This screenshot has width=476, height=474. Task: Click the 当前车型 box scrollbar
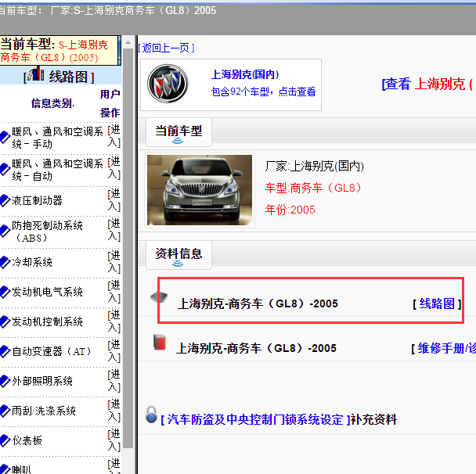119,50
